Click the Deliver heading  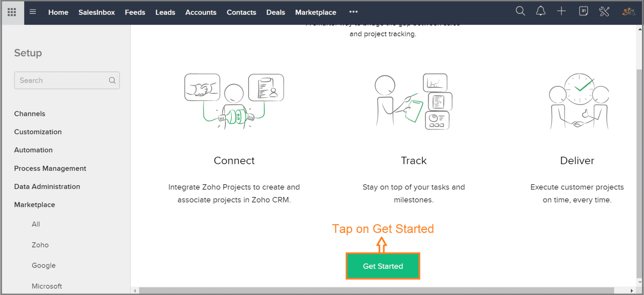(577, 161)
